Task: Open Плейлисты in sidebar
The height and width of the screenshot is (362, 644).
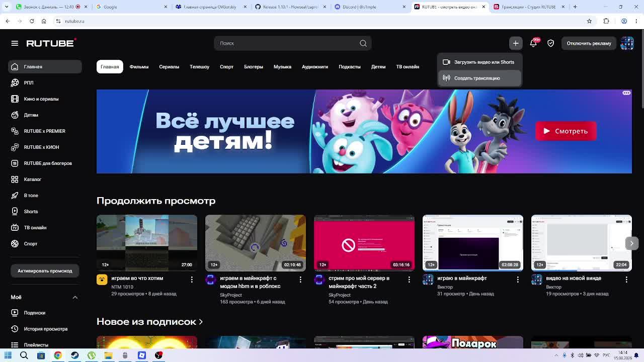Action: pos(45,345)
